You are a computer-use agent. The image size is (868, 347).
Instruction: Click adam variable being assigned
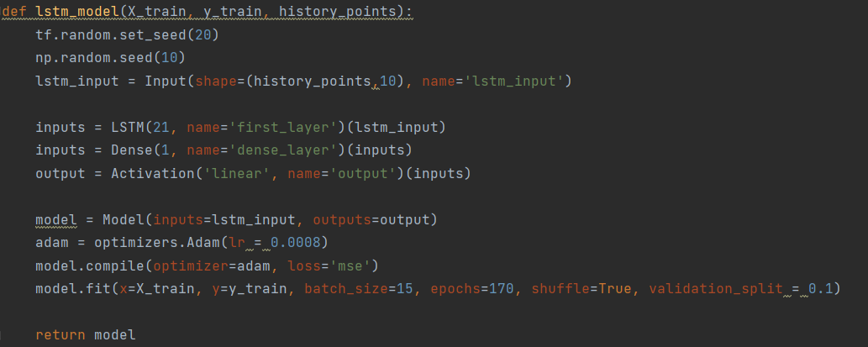coord(52,243)
